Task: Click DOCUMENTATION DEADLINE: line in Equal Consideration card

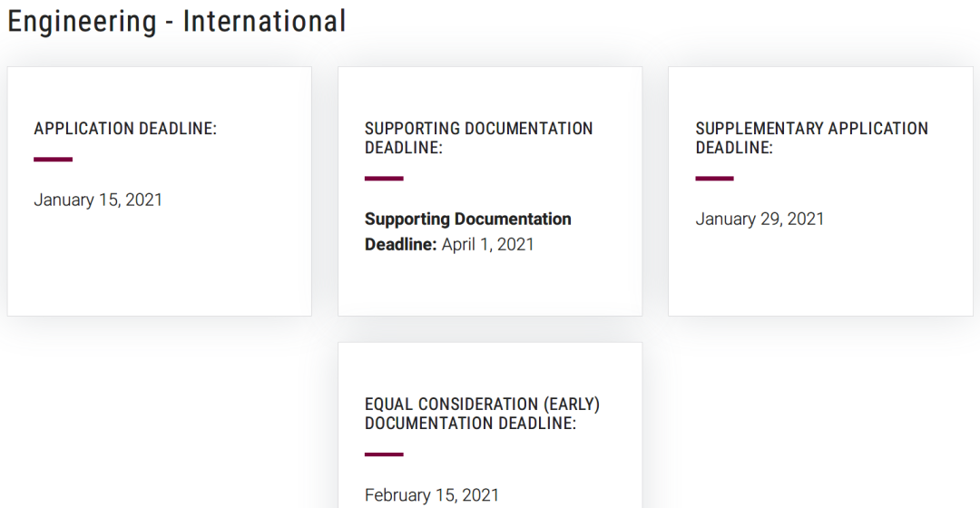Action: click(x=470, y=424)
